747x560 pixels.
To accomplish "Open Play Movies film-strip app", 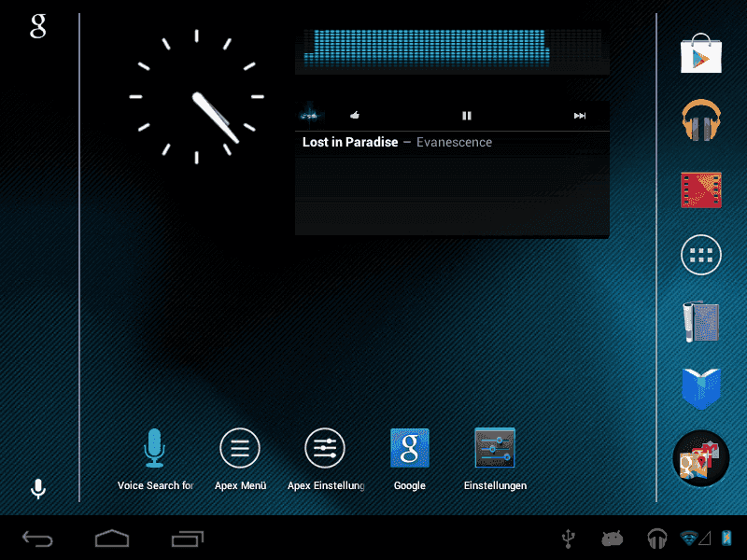I will 701,190.
